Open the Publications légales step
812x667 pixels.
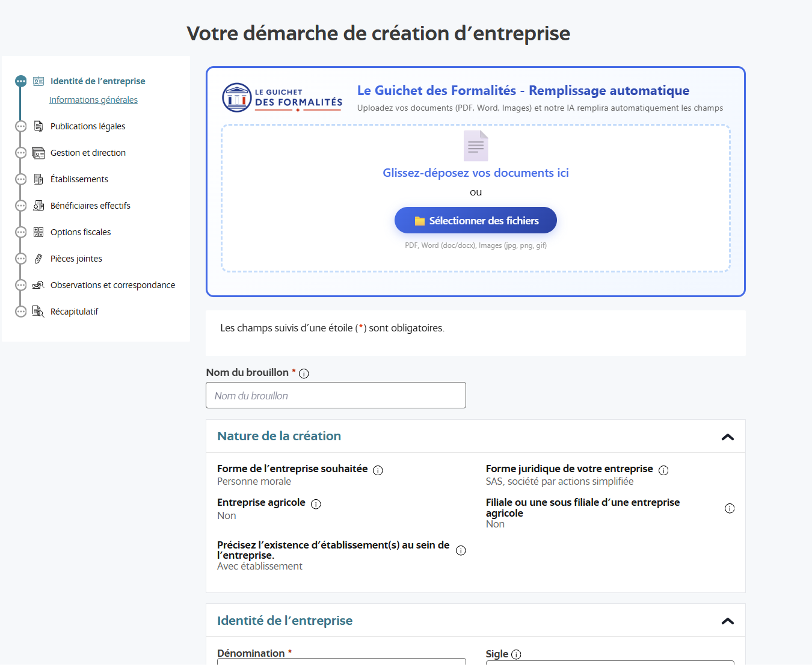click(x=88, y=126)
